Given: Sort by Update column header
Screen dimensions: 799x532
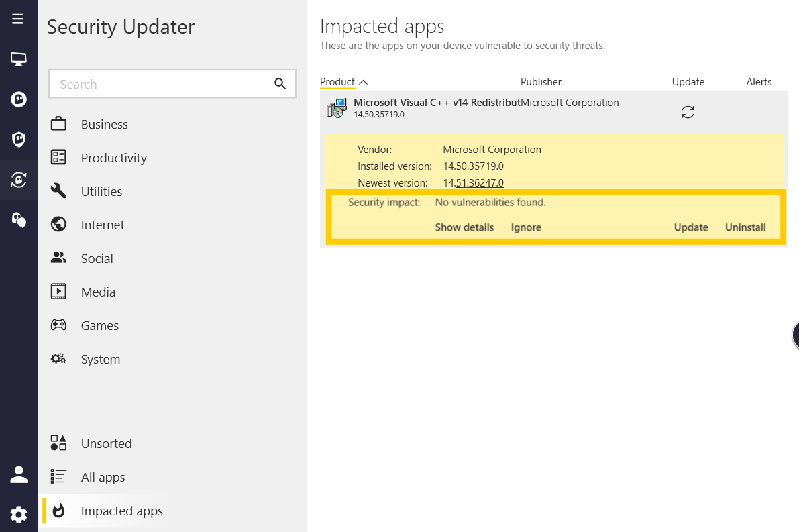Looking at the screenshot, I should (x=688, y=82).
